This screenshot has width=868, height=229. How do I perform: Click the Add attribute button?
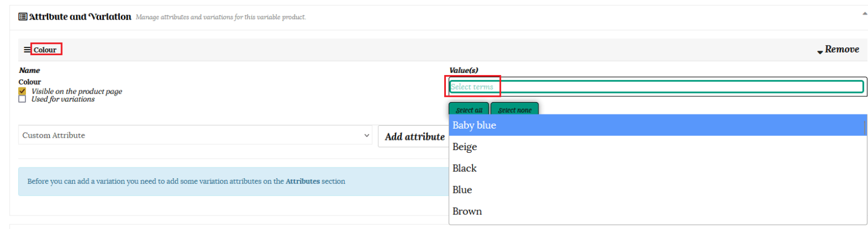[414, 136]
